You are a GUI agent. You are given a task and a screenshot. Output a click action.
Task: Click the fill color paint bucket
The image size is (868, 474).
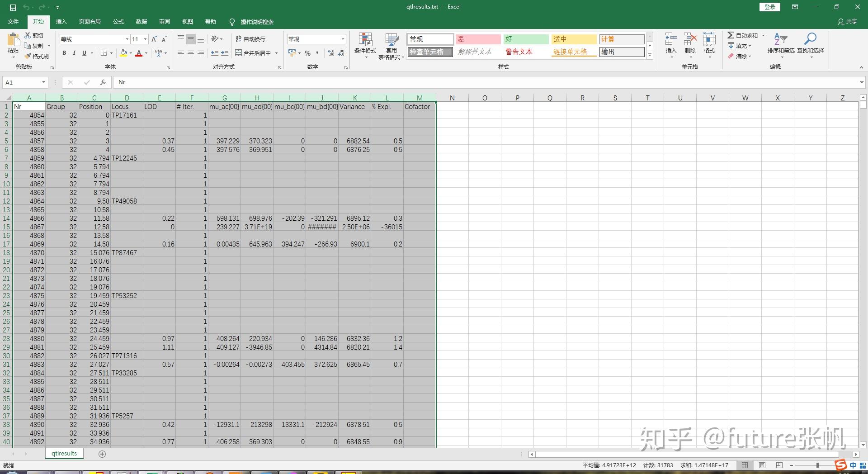[x=123, y=53]
